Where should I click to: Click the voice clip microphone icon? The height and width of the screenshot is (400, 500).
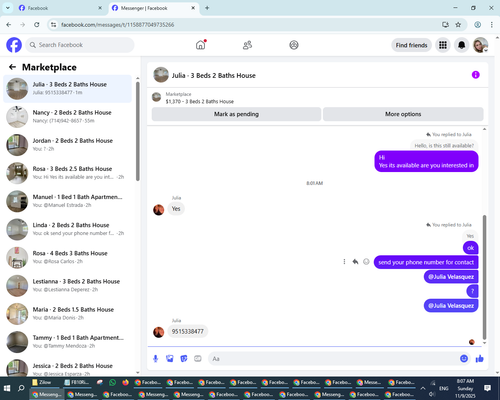[155, 359]
